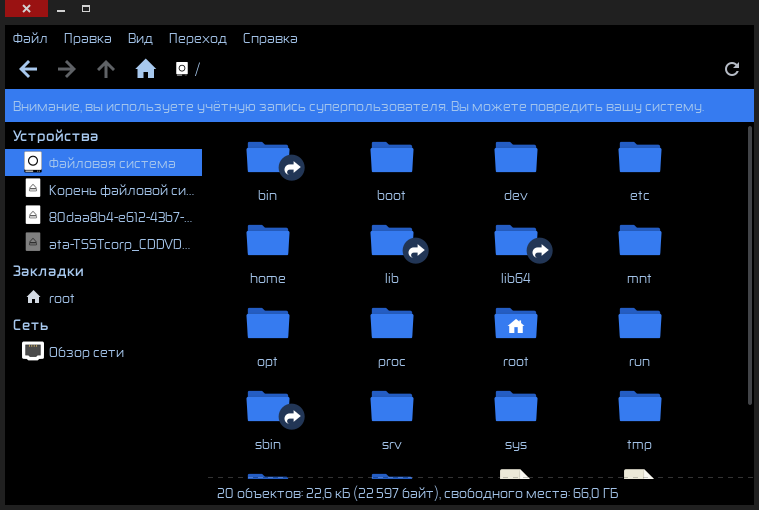Click the superuser warning banner
This screenshot has height=510, width=759.
(379, 105)
